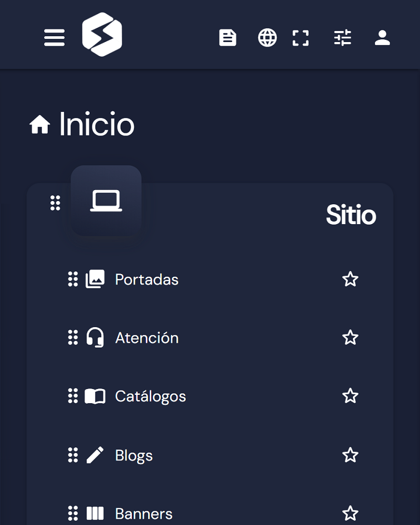The width and height of the screenshot is (420, 525).
Task: Open the globe language icon
Action: tap(267, 37)
